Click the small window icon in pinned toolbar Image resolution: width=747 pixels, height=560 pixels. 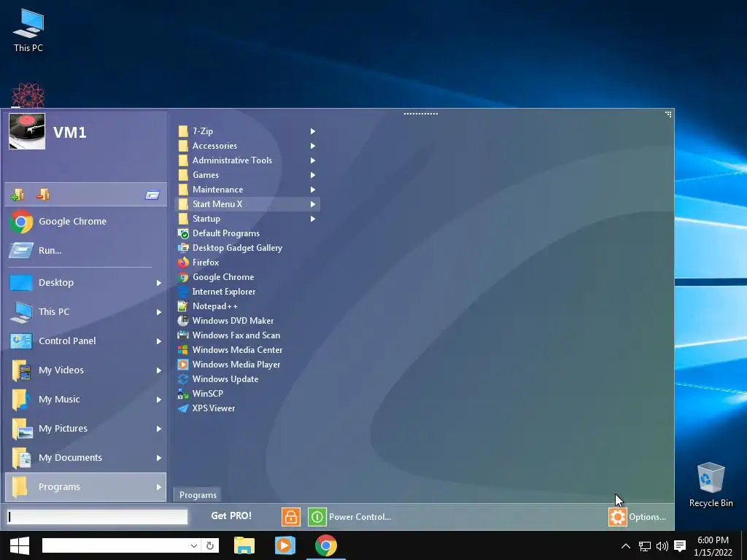[152, 195]
